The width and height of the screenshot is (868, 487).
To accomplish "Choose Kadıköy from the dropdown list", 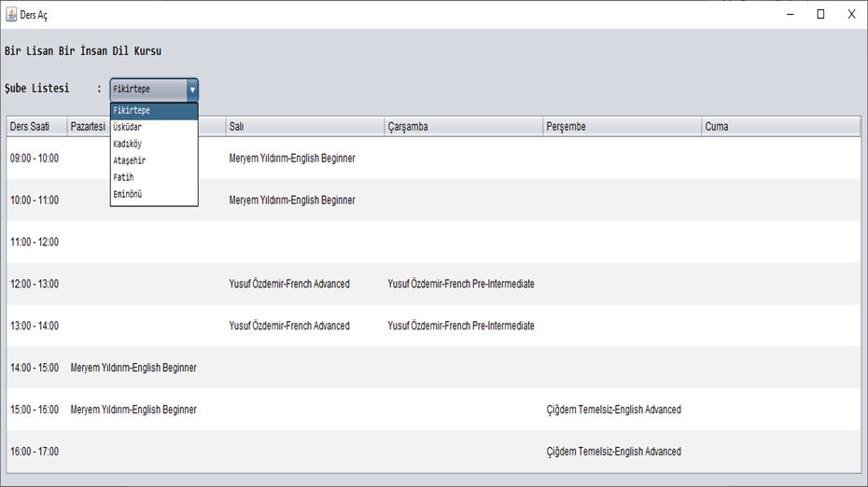I will pos(154,144).
